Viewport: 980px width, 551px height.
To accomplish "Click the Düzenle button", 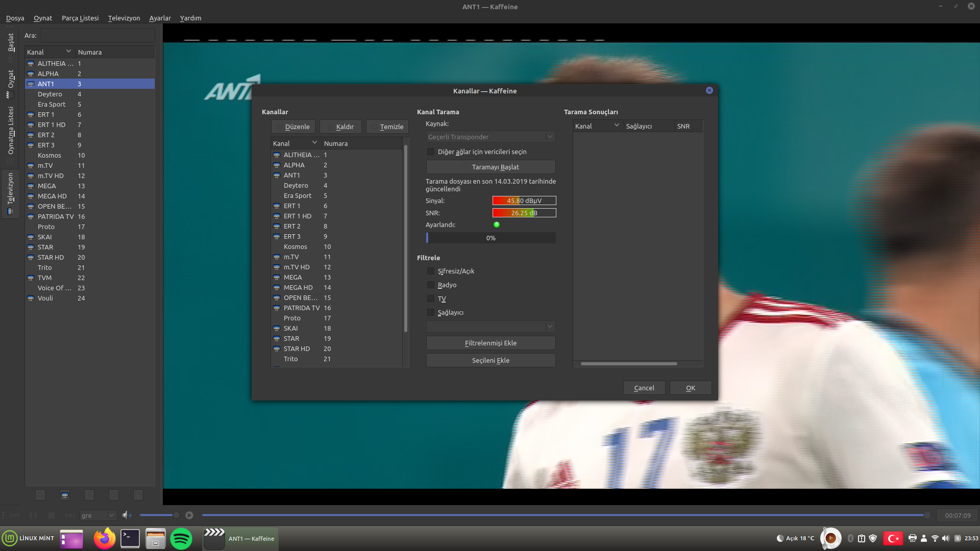I will coord(293,127).
